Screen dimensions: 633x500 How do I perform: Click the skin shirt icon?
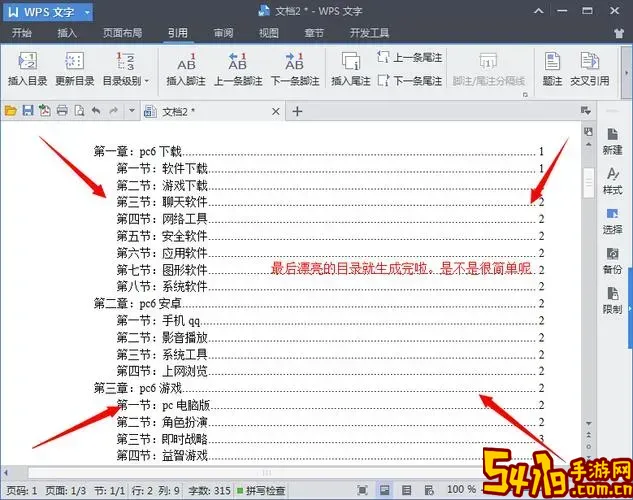[619, 33]
